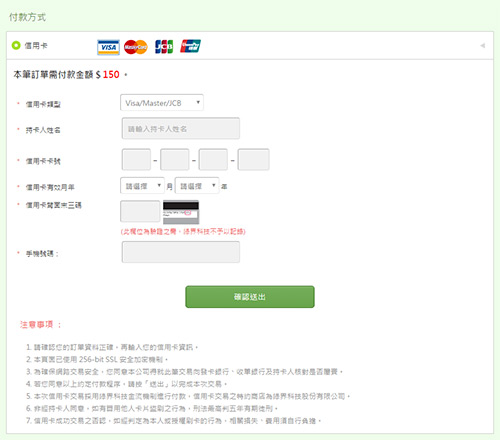Click the first card number box

click(136, 160)
